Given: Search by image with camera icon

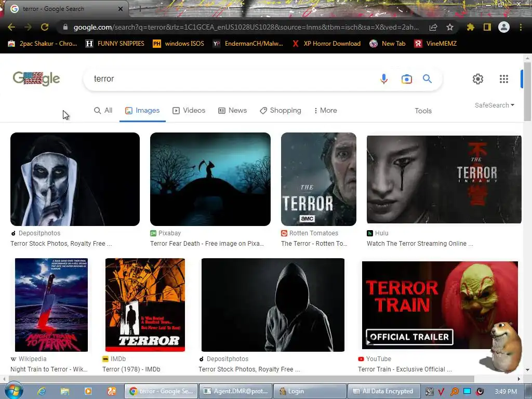Looking at the screenshot, I should [406, 79].
